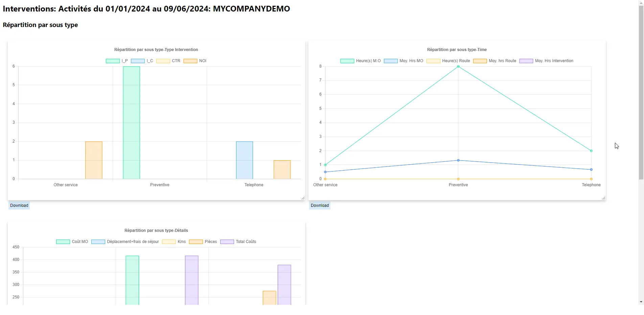Toggle the Total Coûts legend entry
This screenshot has width=644, height=315.
click(238, 242)
